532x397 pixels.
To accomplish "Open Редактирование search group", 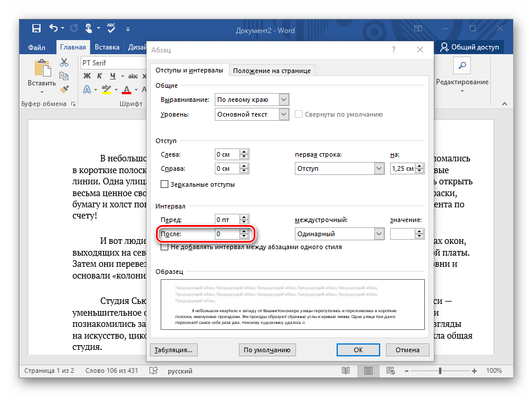I will pyautogui.click(x=462, y=75).
